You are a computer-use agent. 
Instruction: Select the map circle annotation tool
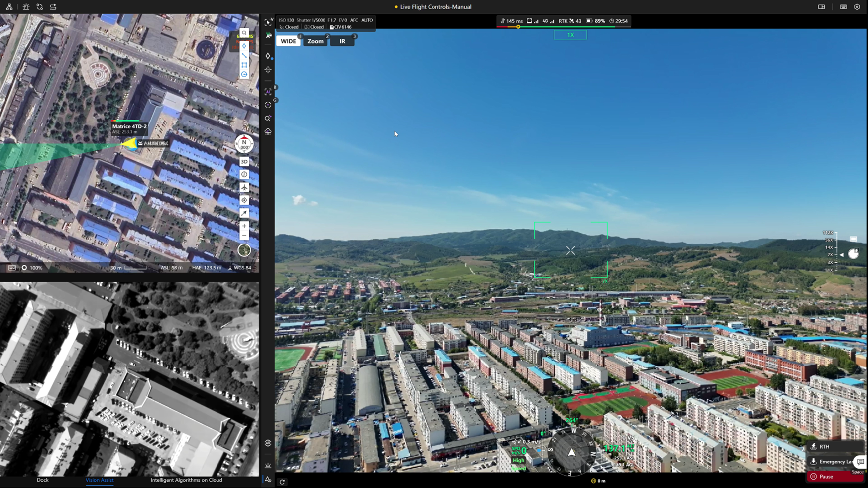point(244,74)
